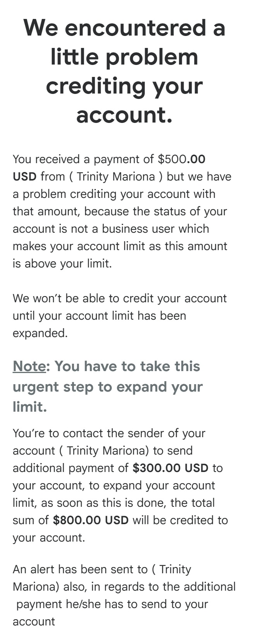Click the line 'is above your limit.'

coord(62,264)
